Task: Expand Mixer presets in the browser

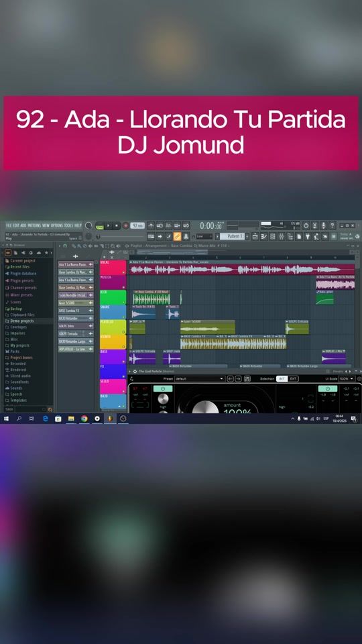Action: tap(19, 294)
